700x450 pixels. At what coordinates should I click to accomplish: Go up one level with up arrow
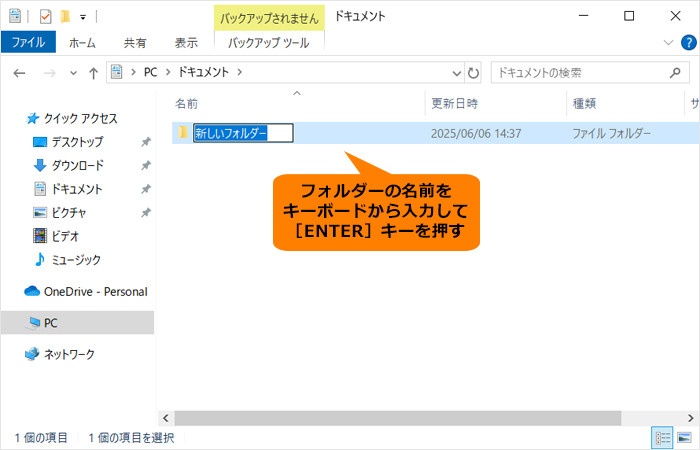click(x=93, y=73)
